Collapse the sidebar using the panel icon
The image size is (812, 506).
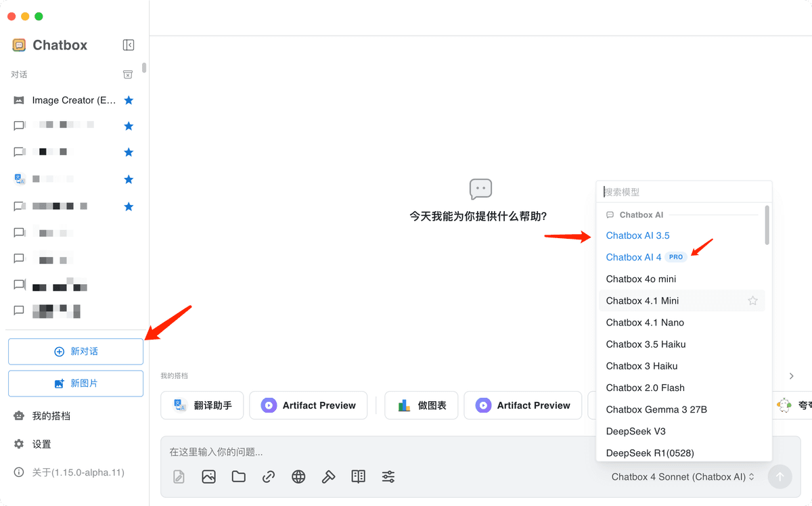(x=129, y=45)
